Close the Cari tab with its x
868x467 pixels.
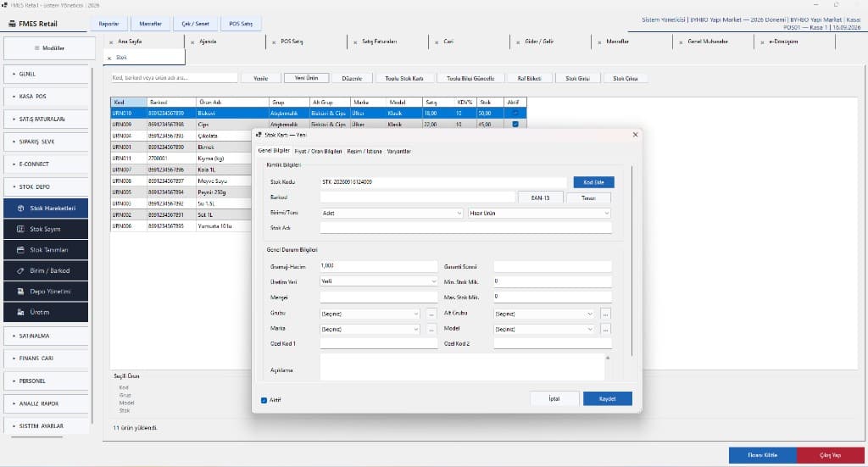click(x=437, y=42)
